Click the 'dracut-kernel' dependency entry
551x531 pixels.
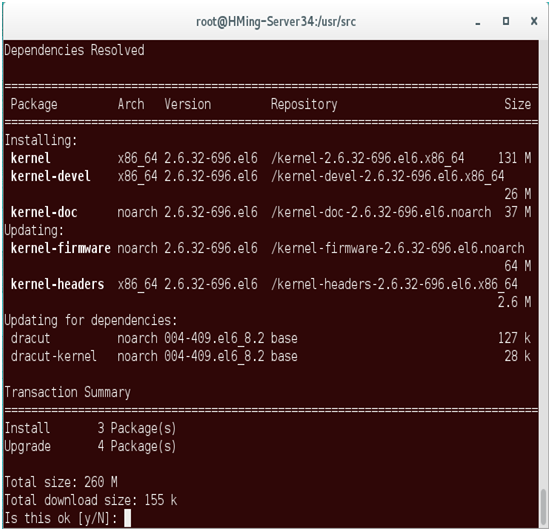coord(53,356)
